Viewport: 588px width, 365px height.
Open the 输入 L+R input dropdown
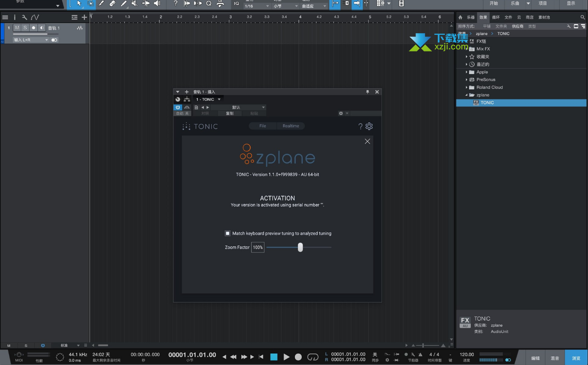(31, 40)
